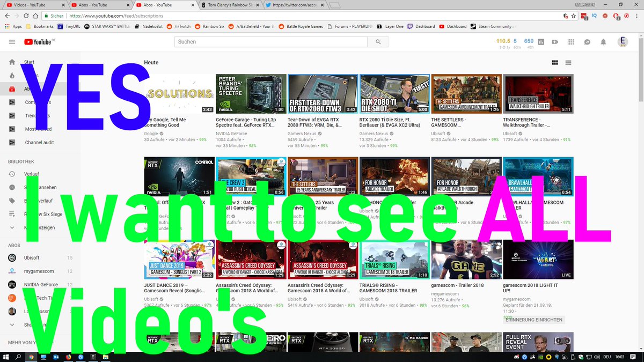Screen dimensions: 644x362
Task: Bookmark this page with the star icon
Action: coord(574,16)
